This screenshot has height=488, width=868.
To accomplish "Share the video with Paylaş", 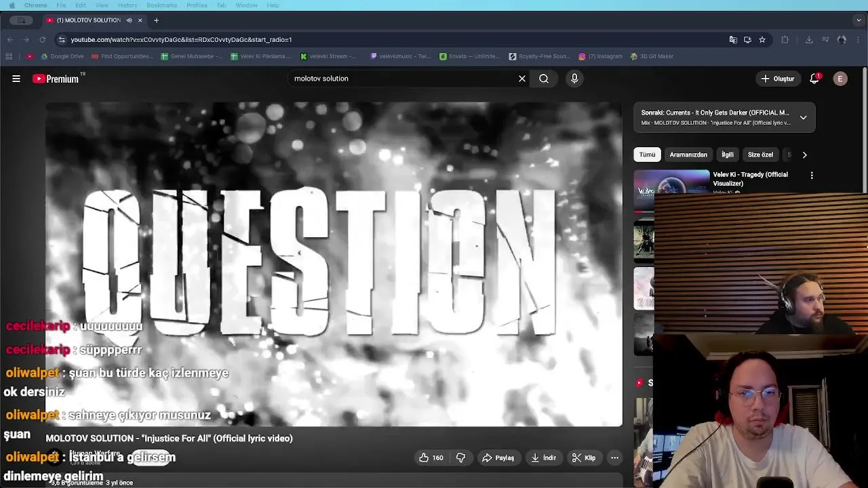I will 498,457.
